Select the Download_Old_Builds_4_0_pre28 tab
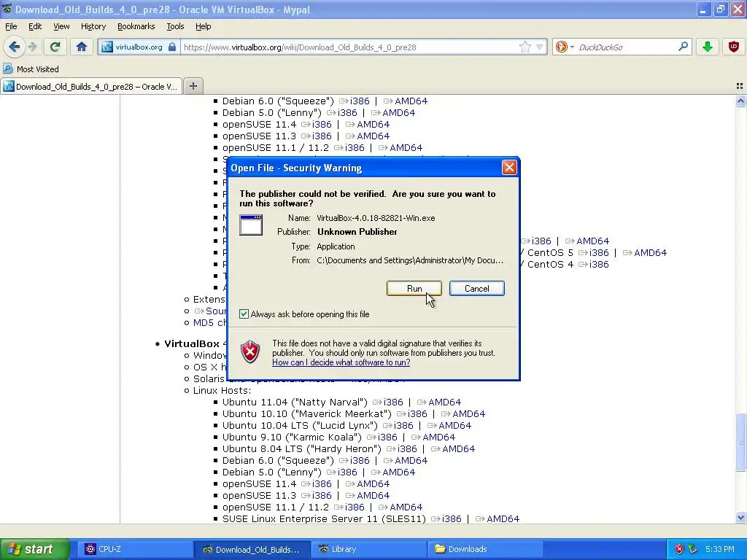This screenshot has height=560, width=747. pyautogui.click(x=91, y=86)
